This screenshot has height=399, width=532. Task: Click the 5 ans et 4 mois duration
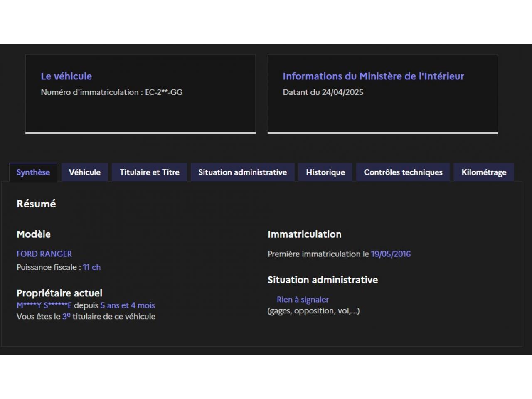click(128, 305)
